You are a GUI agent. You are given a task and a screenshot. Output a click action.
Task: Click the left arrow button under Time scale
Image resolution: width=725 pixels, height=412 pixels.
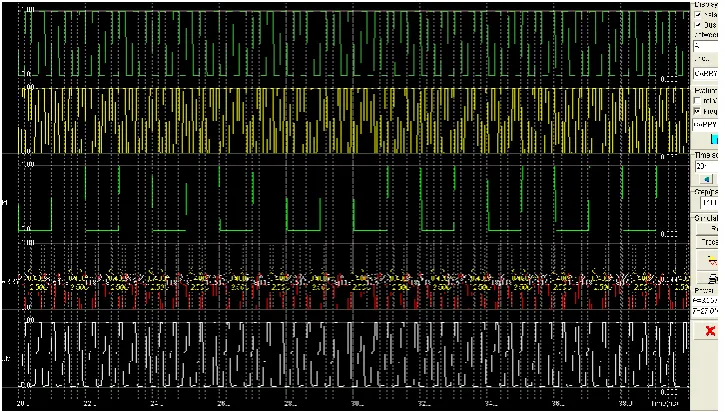pos(706,179)
